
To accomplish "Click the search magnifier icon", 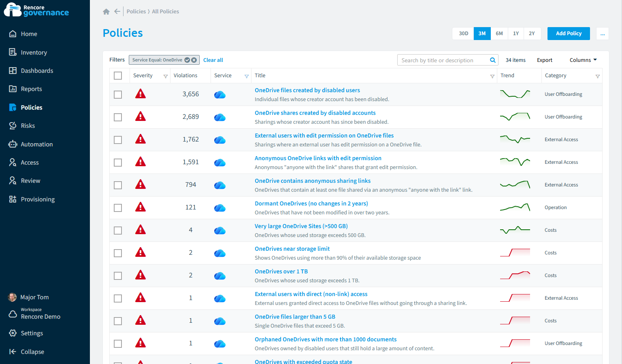I will [x=493, y=60].
